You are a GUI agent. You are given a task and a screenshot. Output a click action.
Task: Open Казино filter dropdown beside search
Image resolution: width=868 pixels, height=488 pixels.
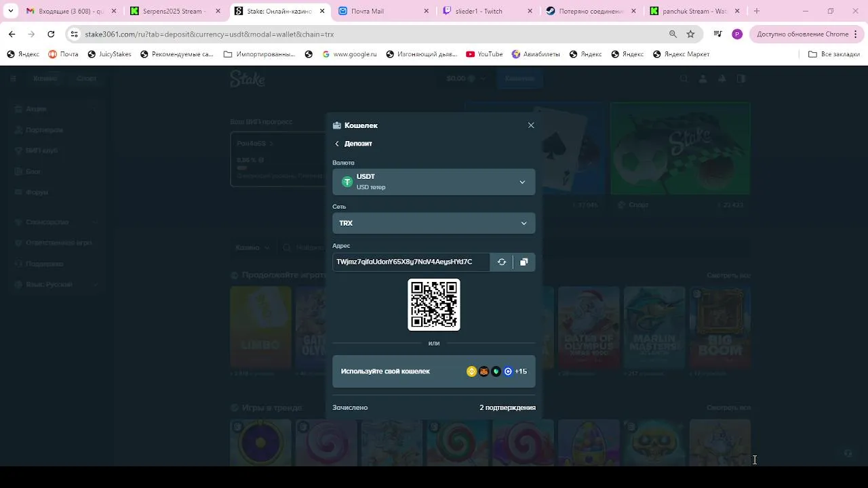252,248
